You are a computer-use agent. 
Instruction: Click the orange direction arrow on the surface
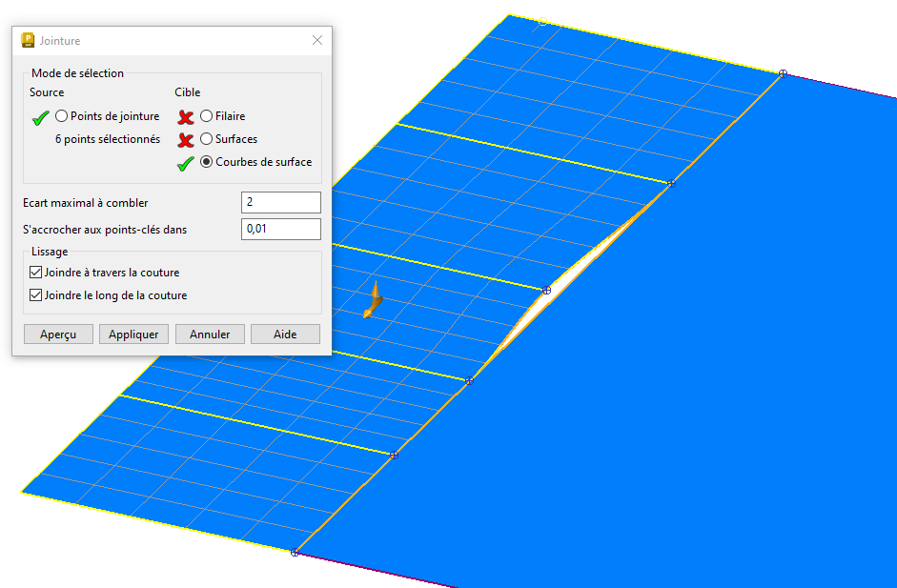pyautogui.click(x=373, y=299)
